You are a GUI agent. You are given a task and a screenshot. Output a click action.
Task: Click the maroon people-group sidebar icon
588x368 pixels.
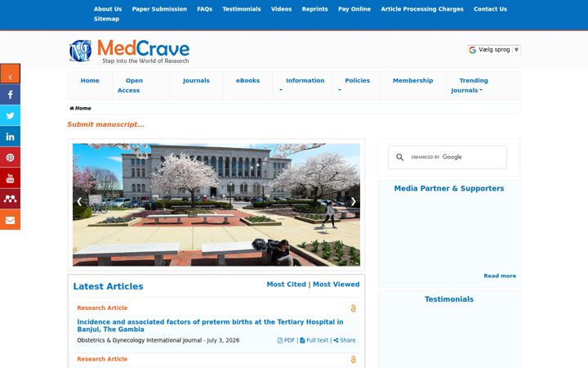tap(10, 199)
